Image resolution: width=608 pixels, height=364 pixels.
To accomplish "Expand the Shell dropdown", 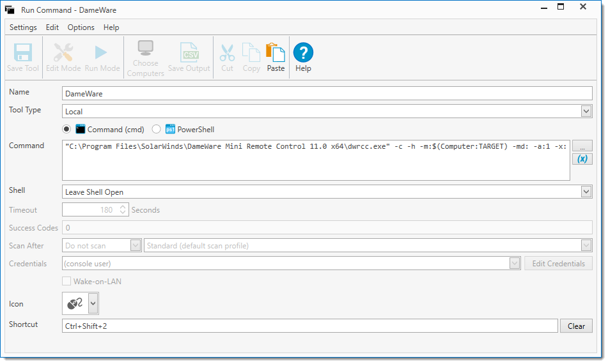I will (586, 192).
